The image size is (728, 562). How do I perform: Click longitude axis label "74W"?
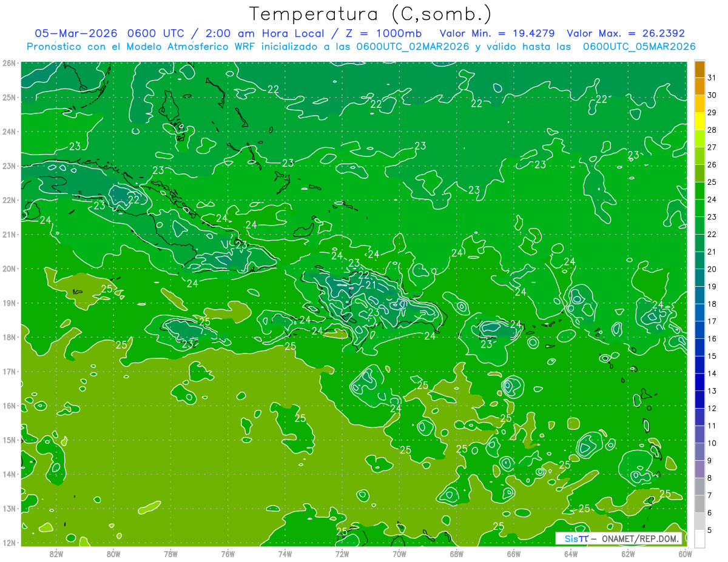click(x=285, y=554)
